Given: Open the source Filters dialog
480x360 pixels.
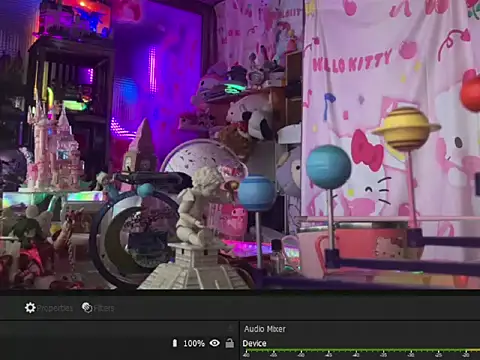Looking at the screenshot, I should point(98,308).
